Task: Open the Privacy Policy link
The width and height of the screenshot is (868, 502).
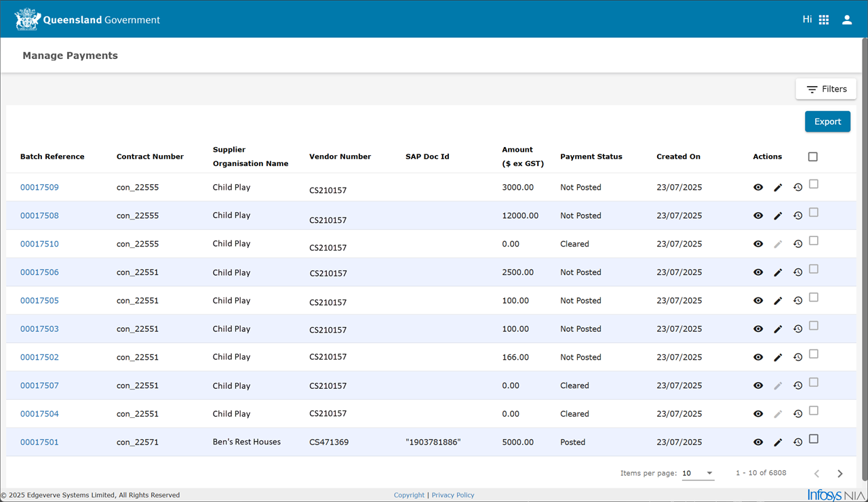Action: tap(453, 495)
